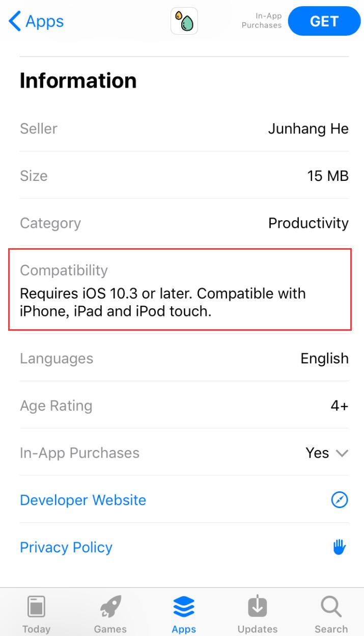Open the Privacy Policy link
Screen dimensions: 364x636
(66, 547)
